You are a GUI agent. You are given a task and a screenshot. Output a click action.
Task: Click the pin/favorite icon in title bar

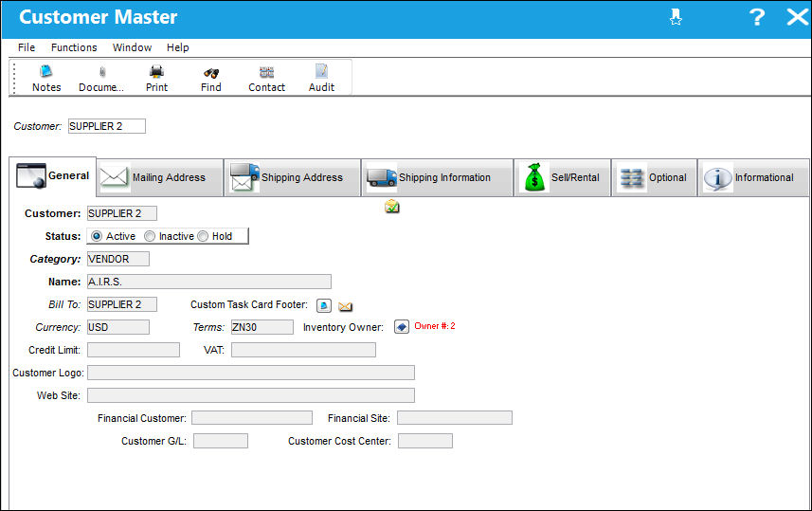click(x=676, y=17)
